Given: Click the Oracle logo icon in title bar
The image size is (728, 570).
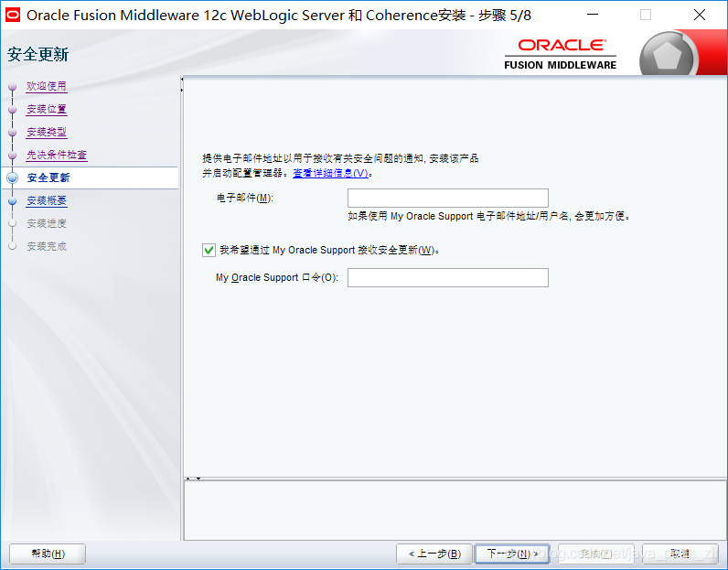Looking at the screenshot, I should 13,15.
